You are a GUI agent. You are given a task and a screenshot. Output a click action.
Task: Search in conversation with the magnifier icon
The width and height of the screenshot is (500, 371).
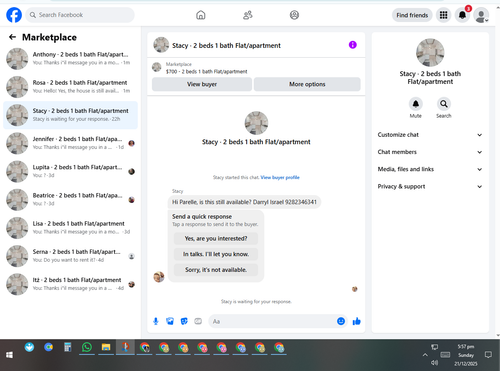coord(444,104)
